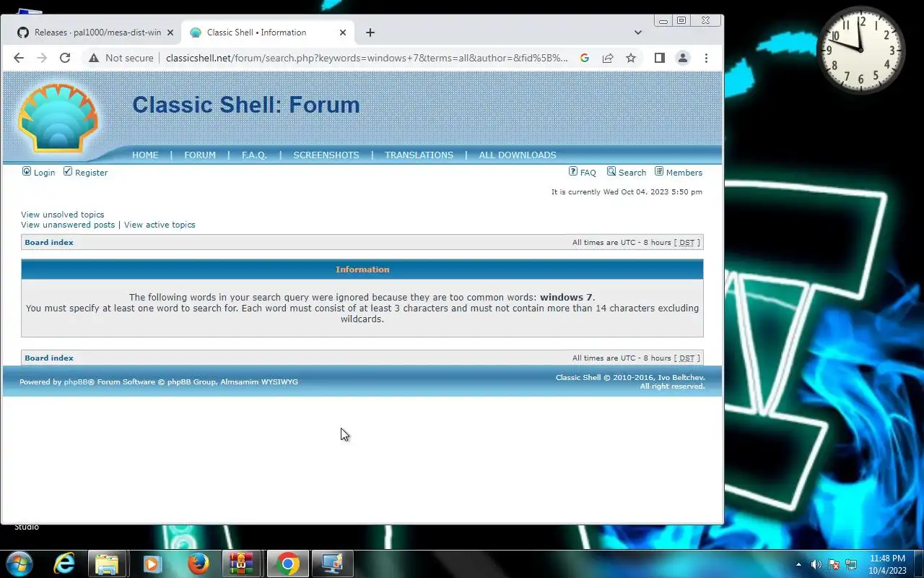Open the ALL DOWNLOADS navigation item
The height and width of the screenshot is (578, 924).
pyautogui.click(x=518, y=155)
